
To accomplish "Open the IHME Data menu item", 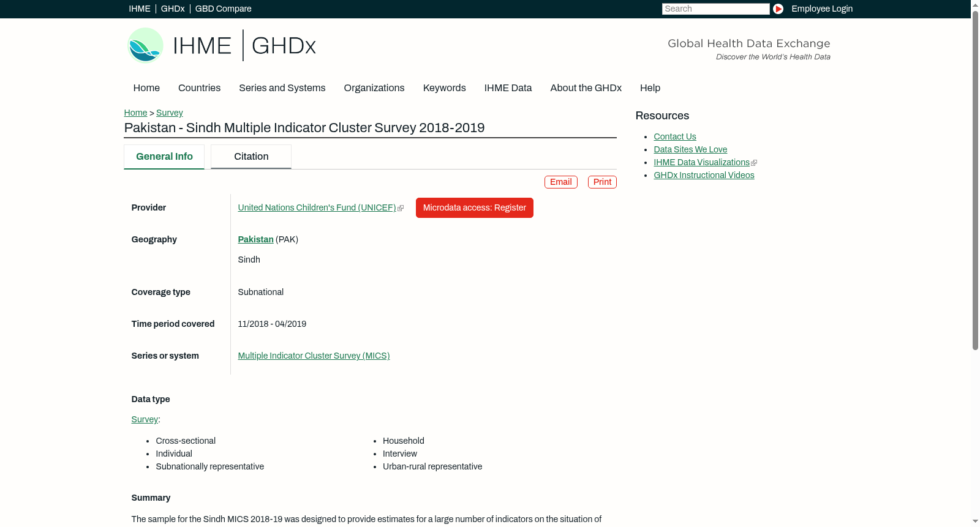I will (x=508, y=88).
